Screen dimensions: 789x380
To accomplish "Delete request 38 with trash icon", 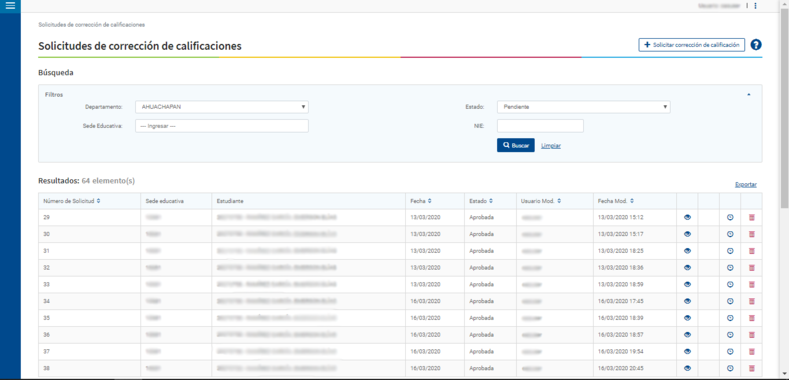I will [752, 368].
